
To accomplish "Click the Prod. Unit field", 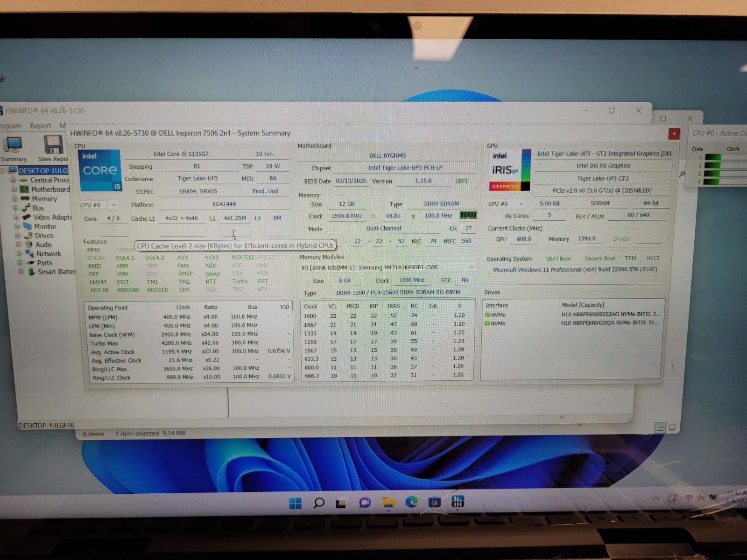I will click(265, 191).
